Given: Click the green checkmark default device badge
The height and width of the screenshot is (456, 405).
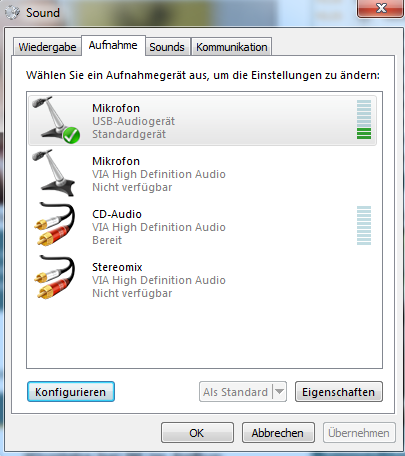Looking at the screenshot, I should coord(71,135).
